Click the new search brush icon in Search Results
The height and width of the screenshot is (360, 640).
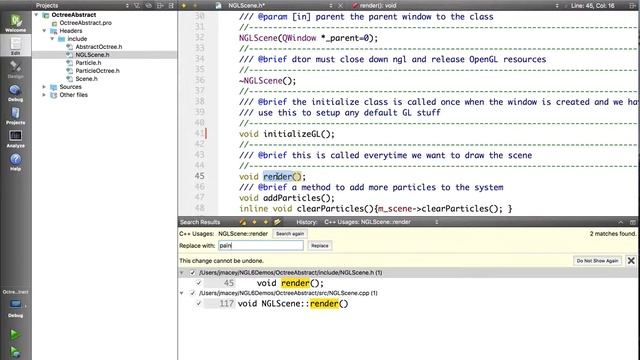pos(243,222)
